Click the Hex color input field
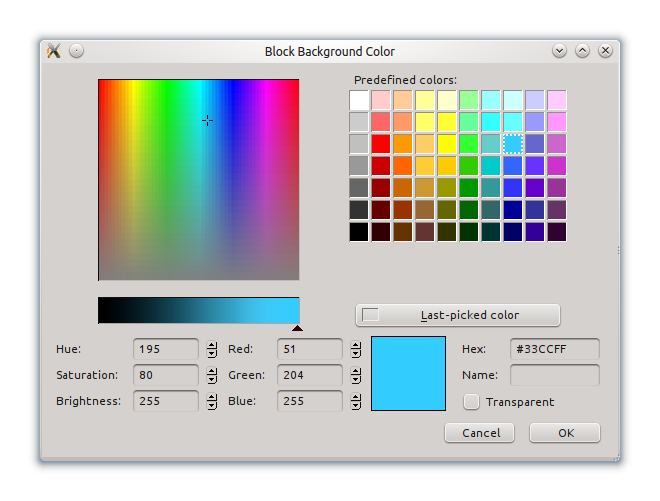This screenshot has width=660, height=501. [554, 349]
